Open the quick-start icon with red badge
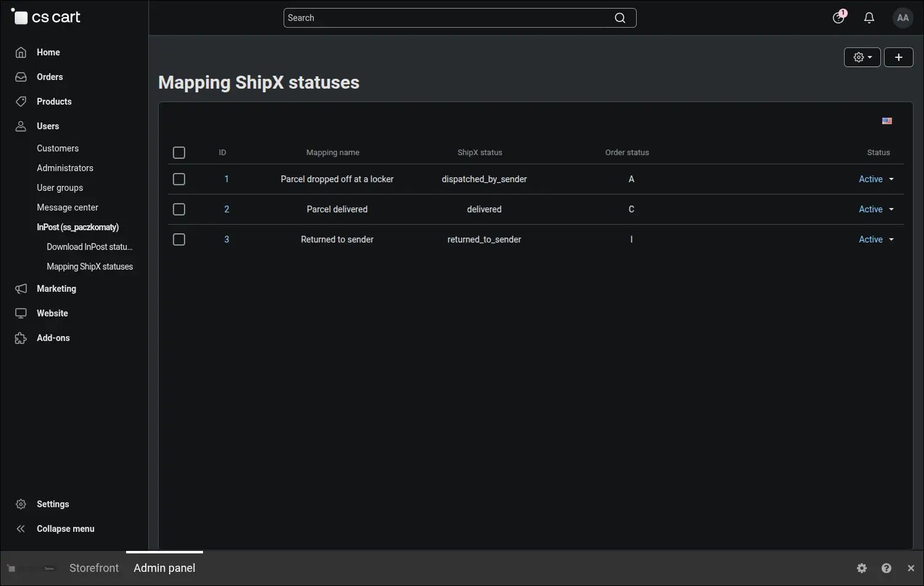 (839, 17)
